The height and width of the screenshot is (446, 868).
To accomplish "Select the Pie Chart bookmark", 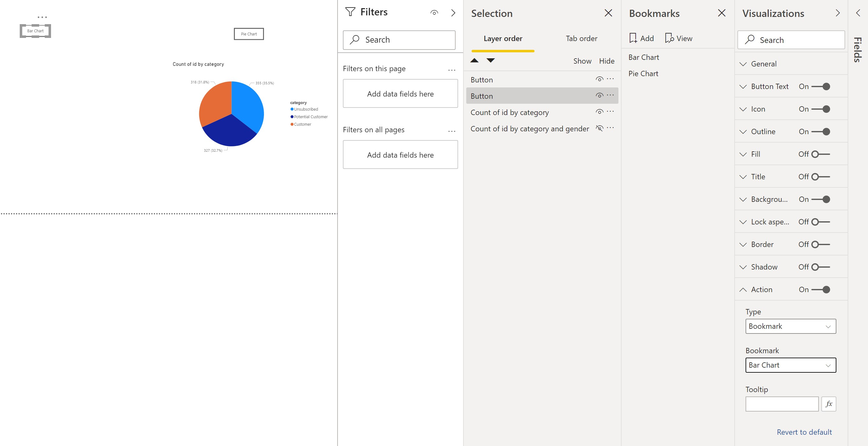I will [x=643, y=74].
